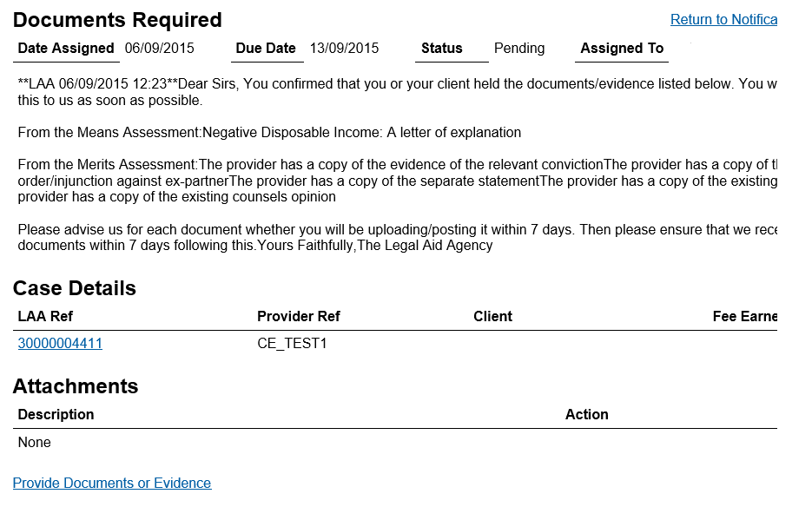Click the Documents Required heading
Viewport: 812px width, 507px height.
click(117, 20)
